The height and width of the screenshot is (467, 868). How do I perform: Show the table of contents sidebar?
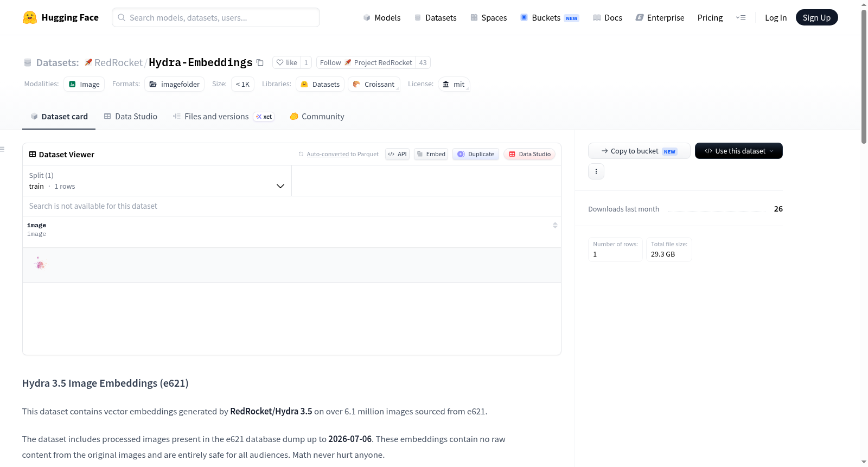point(3,149)
